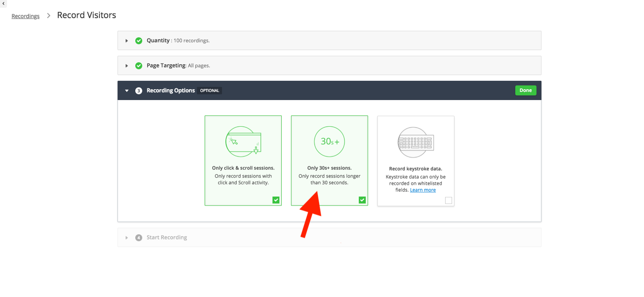Click the 30s+ circle icon
The image size is (644, 297).
(x=330, y=141)
